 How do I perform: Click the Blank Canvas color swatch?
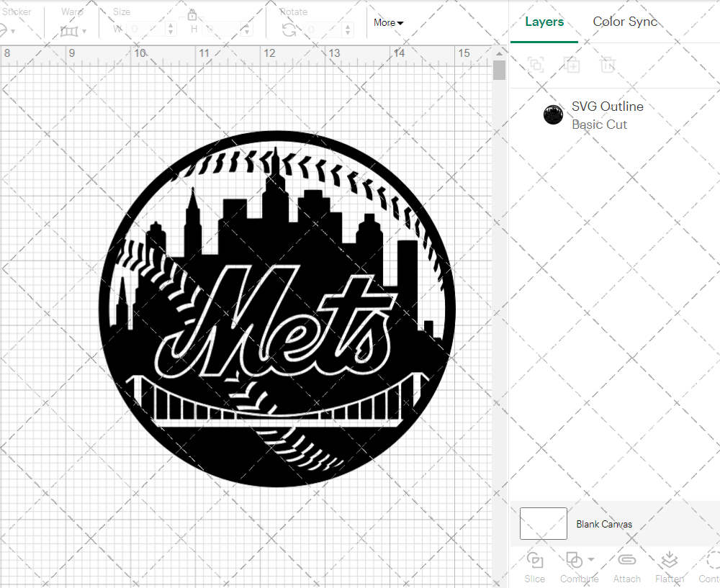tap(542, 523)
